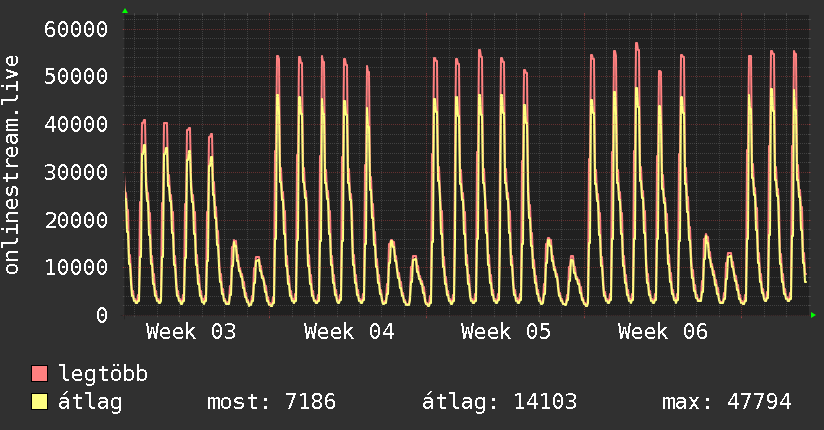Select the Week 06 axis label

663,332
